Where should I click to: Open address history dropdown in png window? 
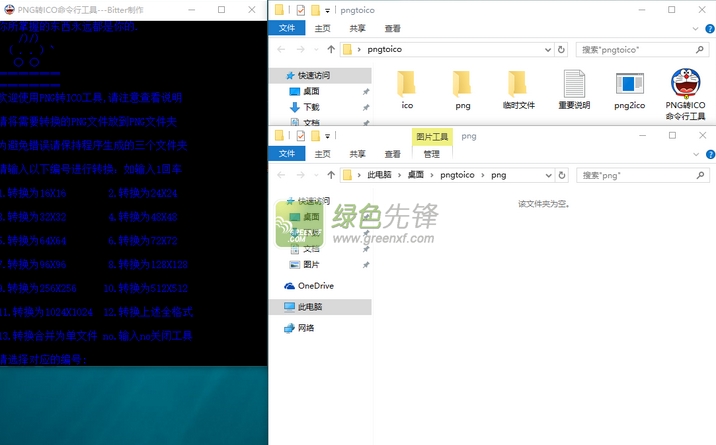tap(548, 175)
